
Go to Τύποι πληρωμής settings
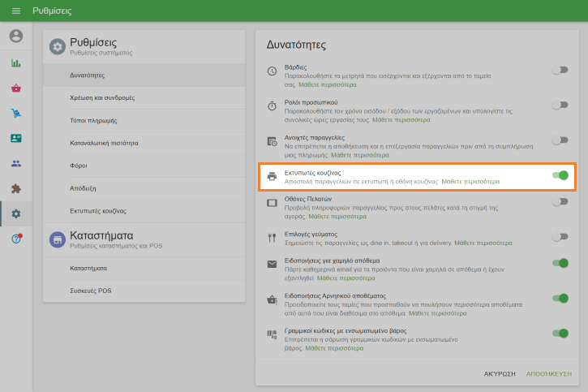pyautogui.click(x=94, y=120)
